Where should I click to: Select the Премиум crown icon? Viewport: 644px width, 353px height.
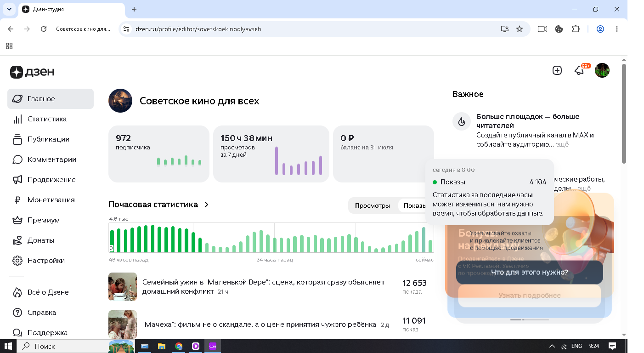(17, 220)
